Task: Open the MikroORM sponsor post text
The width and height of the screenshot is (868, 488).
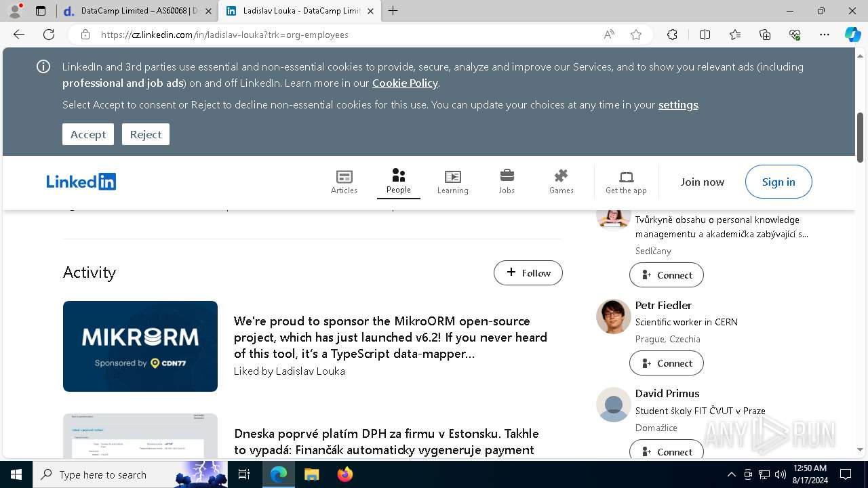Action: coord(391,338)
